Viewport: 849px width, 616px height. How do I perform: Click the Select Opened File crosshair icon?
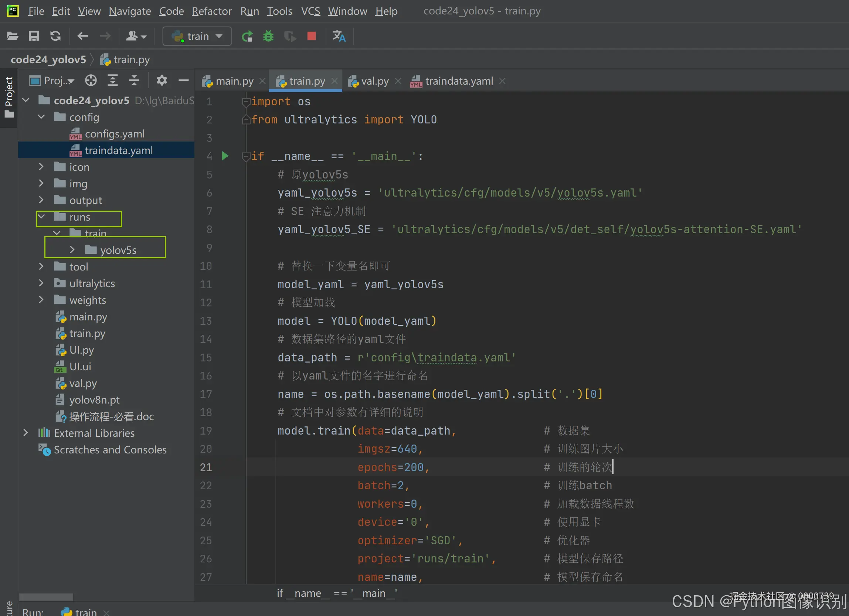point(91,81)
